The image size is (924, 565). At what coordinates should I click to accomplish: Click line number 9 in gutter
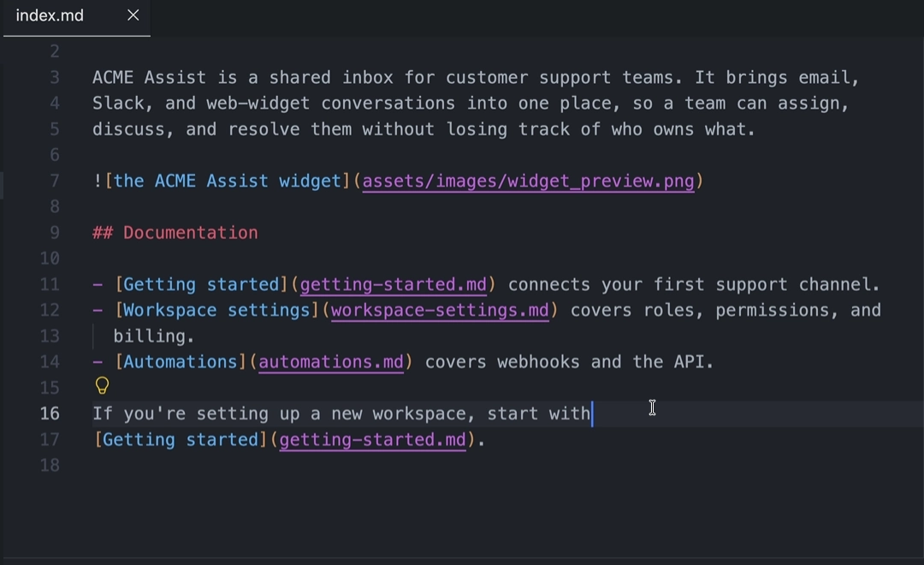pos(54,232)
